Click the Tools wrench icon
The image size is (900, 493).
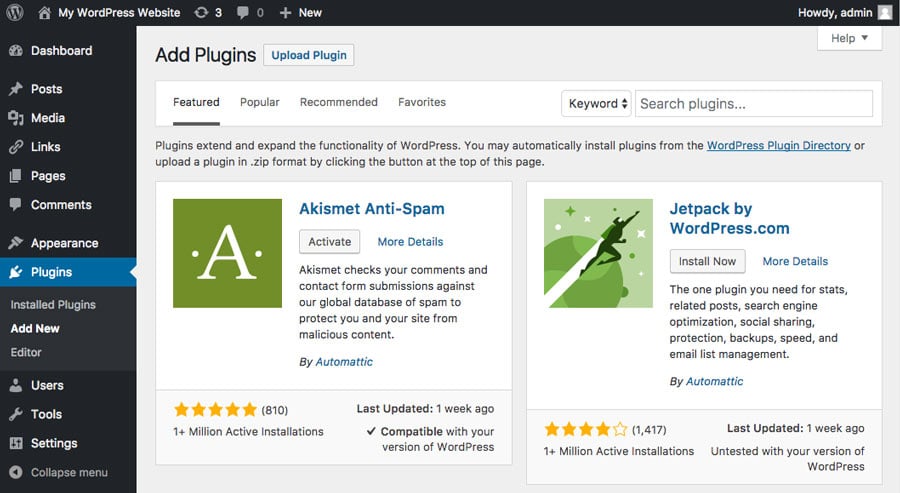click(x=15, y=414)
